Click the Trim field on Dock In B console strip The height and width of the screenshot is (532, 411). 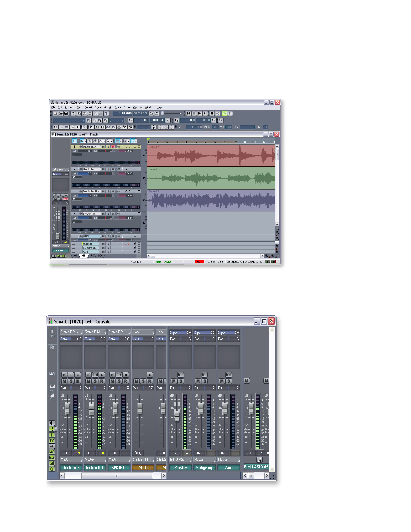pyautogui.click(x=71, y=339)
